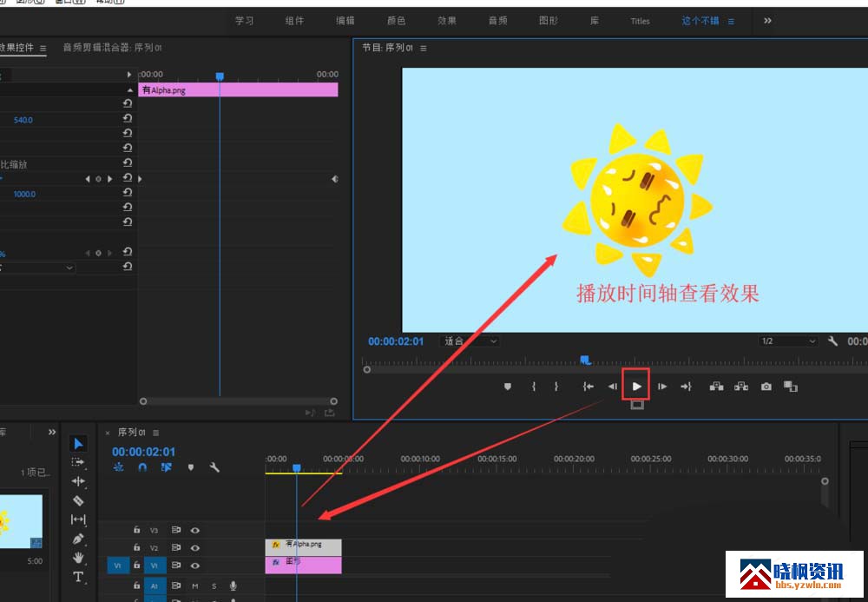Click Add Marker in the Program monitor
This screenshot has height=602, width=868.
point(508,387)
